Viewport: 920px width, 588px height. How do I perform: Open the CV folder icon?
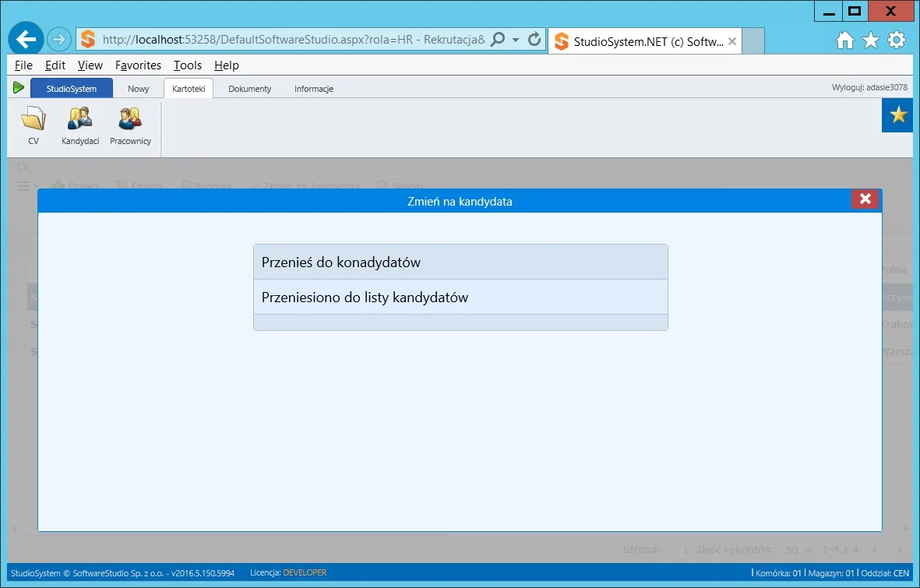[x=33, y=118]
